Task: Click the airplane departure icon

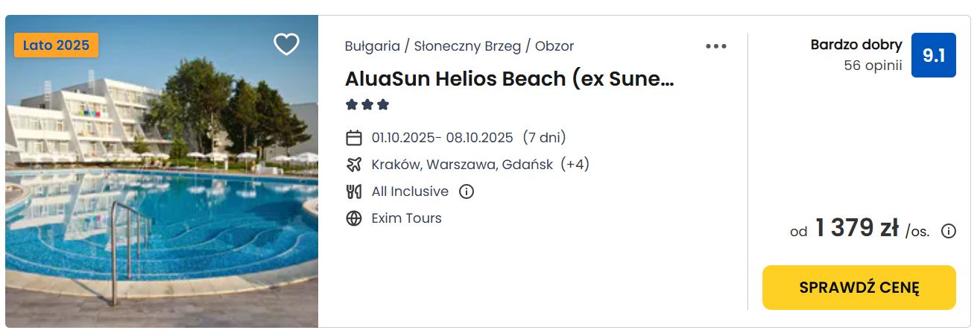Action: (354, 165)
